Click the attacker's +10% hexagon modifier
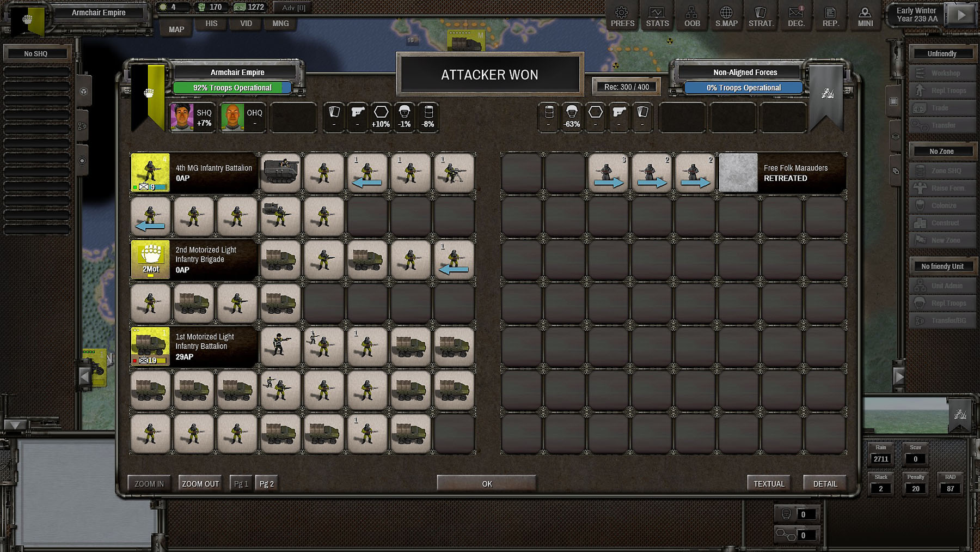 pyautogui.click(x=381, y=117)
